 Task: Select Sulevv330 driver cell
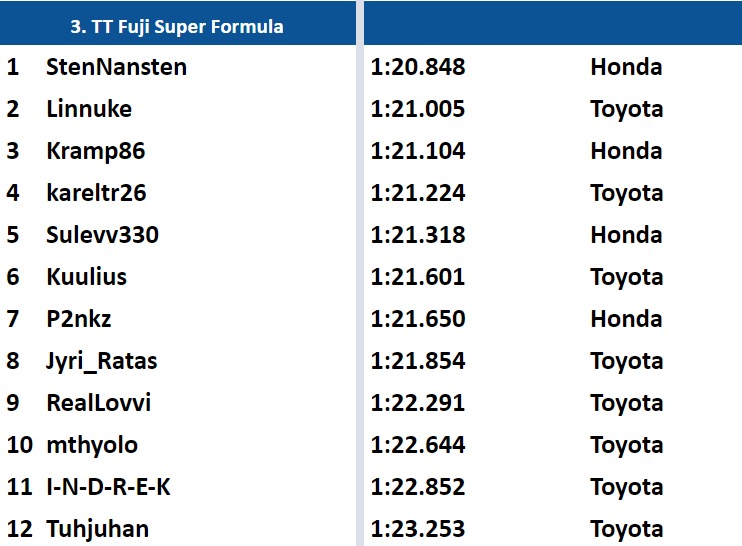102,235
